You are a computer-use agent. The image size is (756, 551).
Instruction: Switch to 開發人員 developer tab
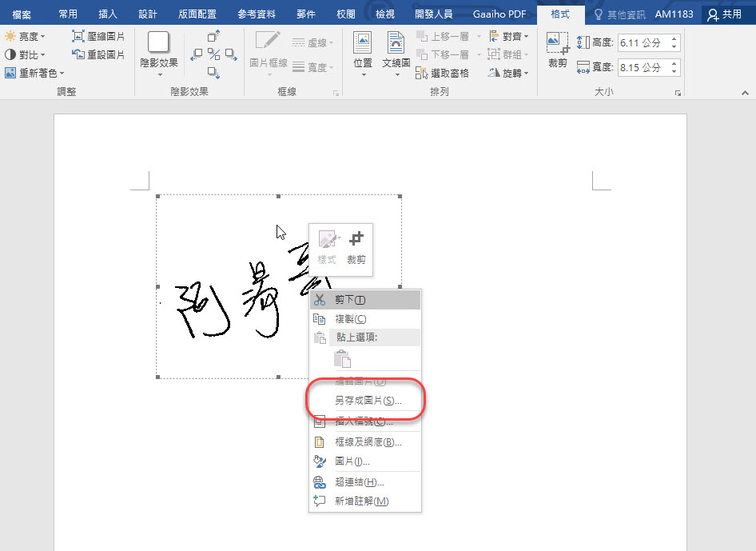coord(434,14)
